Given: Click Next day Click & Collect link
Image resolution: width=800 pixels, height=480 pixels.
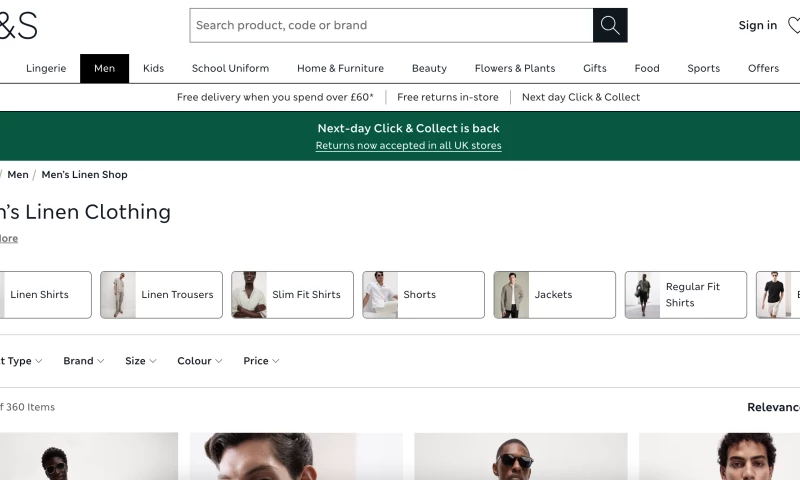Looking at the screenshot, I should coord(581,97).
